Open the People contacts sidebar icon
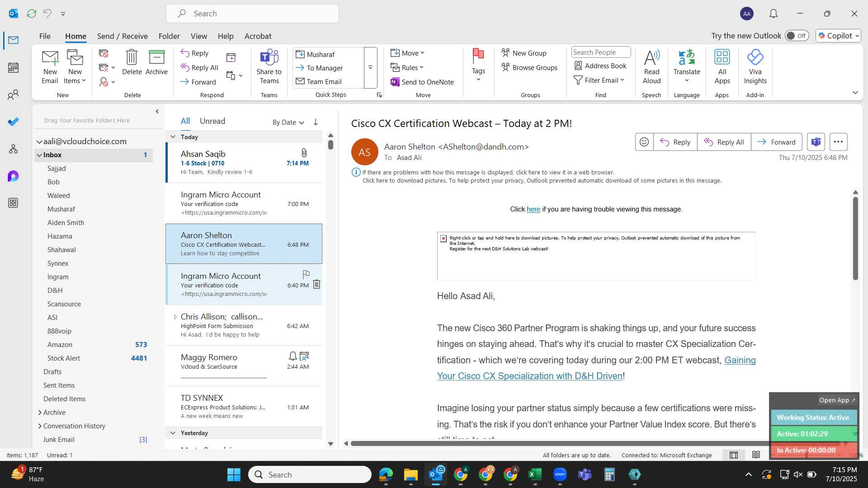 pos(13,95)
